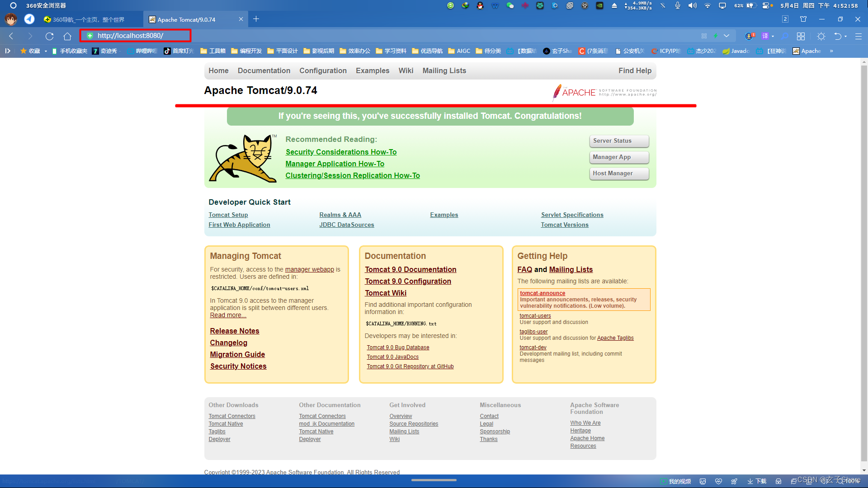This screenshot has width=868, height=488.
Task: Click the WeChat icon in system tray
Action: point(510,5)
